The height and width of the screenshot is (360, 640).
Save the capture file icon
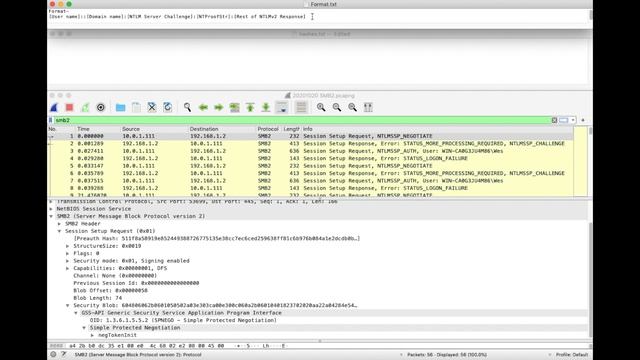[136, 107]
